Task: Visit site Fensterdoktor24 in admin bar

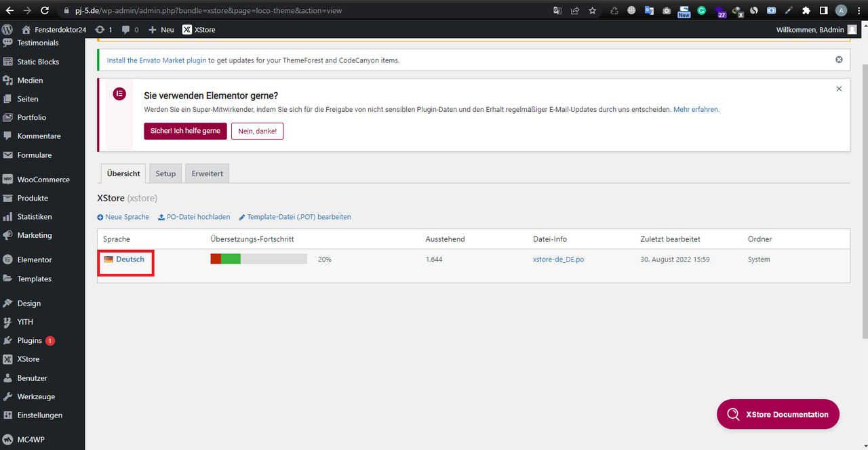Action: [x=54, y=30]
